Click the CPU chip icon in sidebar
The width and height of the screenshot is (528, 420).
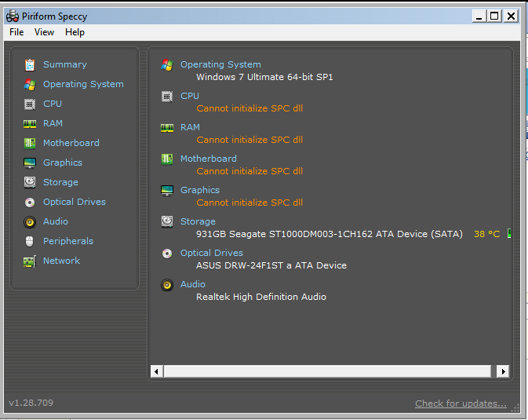(x=30, y=104)
